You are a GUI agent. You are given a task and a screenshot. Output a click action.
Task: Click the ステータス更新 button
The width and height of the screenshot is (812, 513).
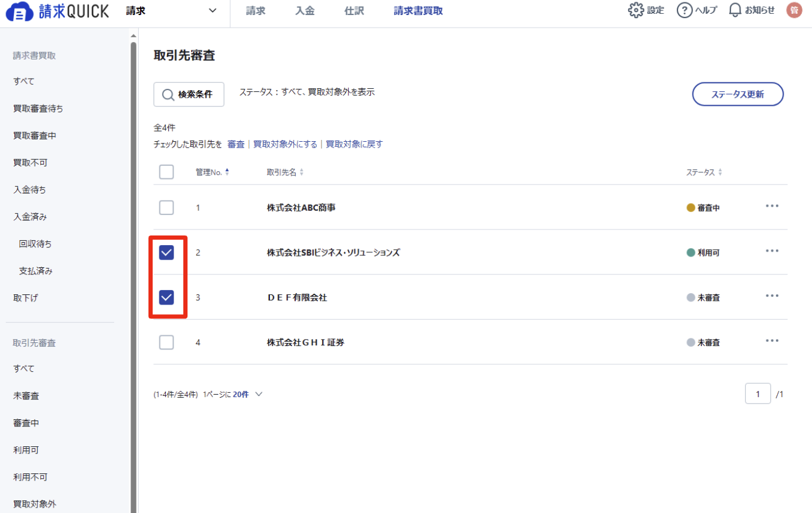tap(738, 94)
